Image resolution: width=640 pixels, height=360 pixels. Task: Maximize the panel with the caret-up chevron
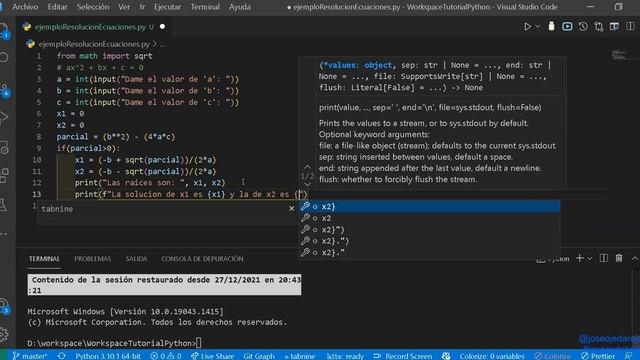(x=635, y=258)
